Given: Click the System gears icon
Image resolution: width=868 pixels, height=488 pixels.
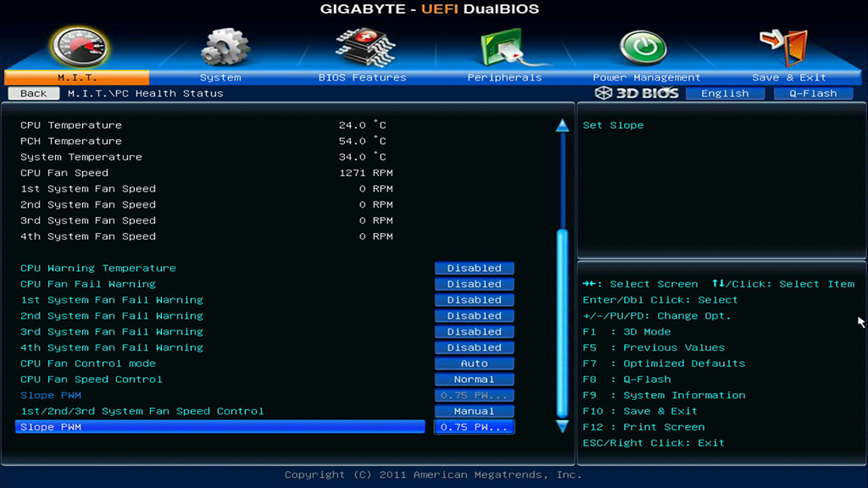Looking at the screenshot, I should 225,47.
